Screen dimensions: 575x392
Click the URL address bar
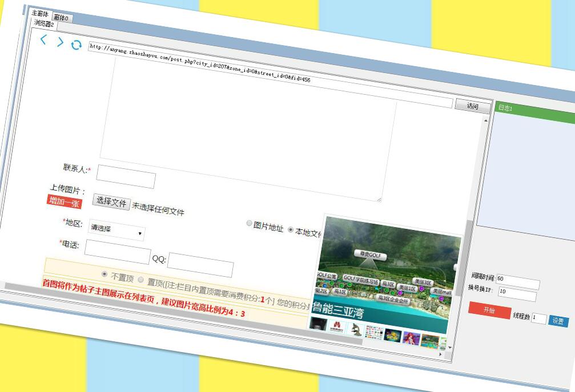(x=271, y=74)
